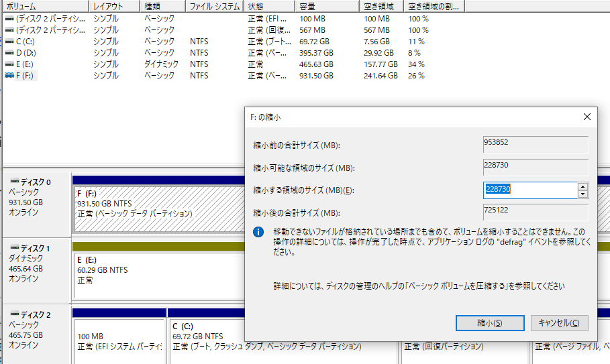This screenshot has height=364, width=610.
Task: Click the 465.75 GB size text under ディスク 2
Action: (x=26, y=335)
